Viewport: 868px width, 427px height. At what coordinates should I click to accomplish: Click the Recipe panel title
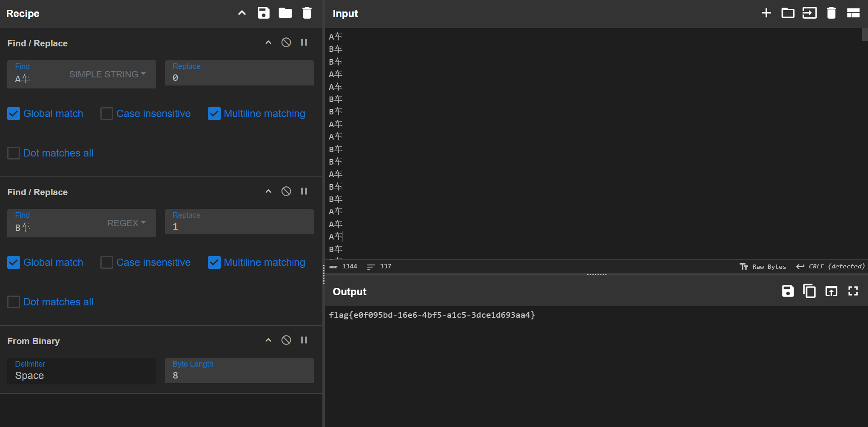coord(23,14)
